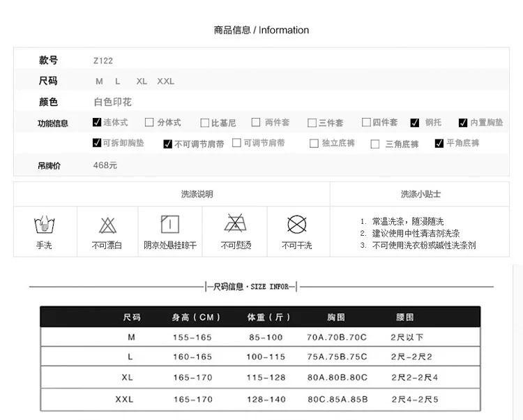Toggle the 不可调节肩带 checkbox
The image size is (523, 420).
pos(167,144)
